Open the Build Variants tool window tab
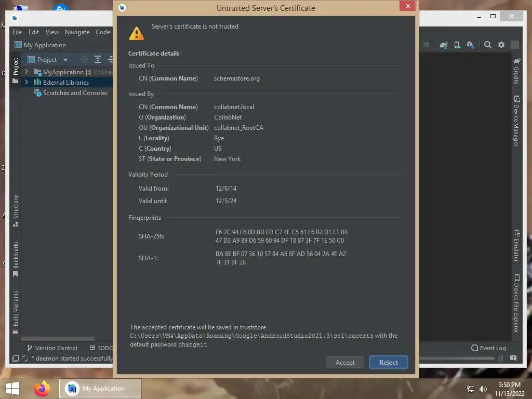Screen dimensions: 532x399 [15, 312]
